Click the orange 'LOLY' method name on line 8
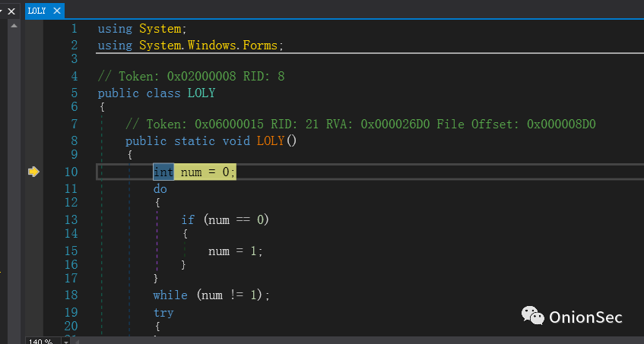Screen dimensions: 644x344 [271, 141]
